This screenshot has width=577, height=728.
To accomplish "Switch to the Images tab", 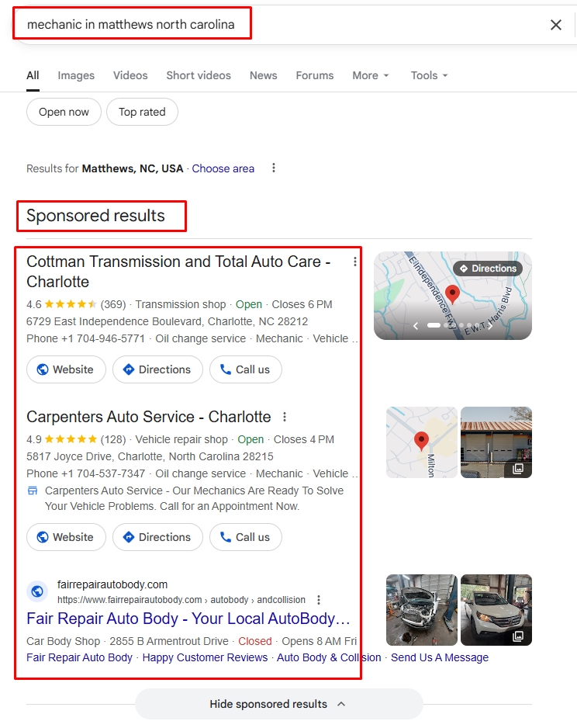I will pyautogui.click(x=76, y=75).
